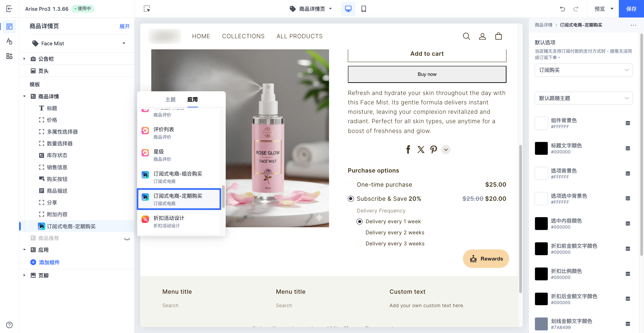Open data source for 选项选中背景色
The width and height of the screenshot is (644, 333).
(x=628, y=198)
